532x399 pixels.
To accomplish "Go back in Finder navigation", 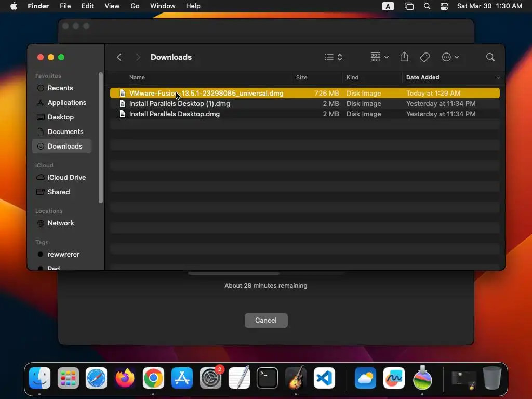I will coord(119,57).
